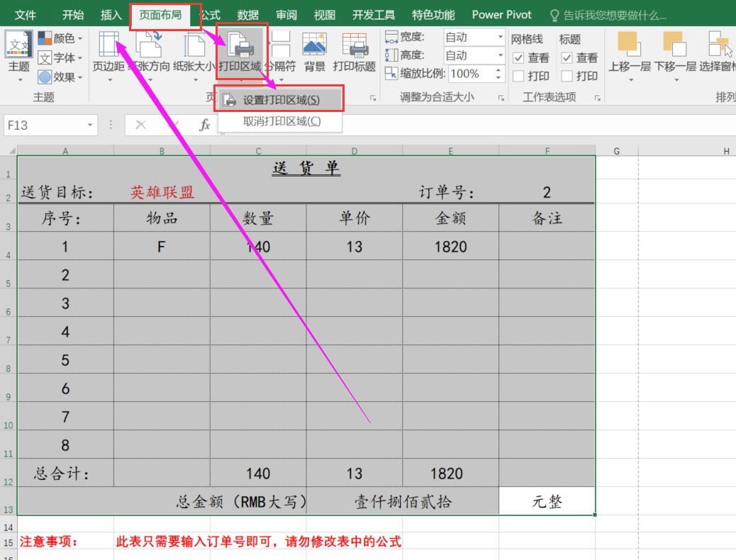The width and height of the screenshot is (736, 560).
Task: Choose 设置打印区域 (Set Print Area)
Action: coord(281,100)
